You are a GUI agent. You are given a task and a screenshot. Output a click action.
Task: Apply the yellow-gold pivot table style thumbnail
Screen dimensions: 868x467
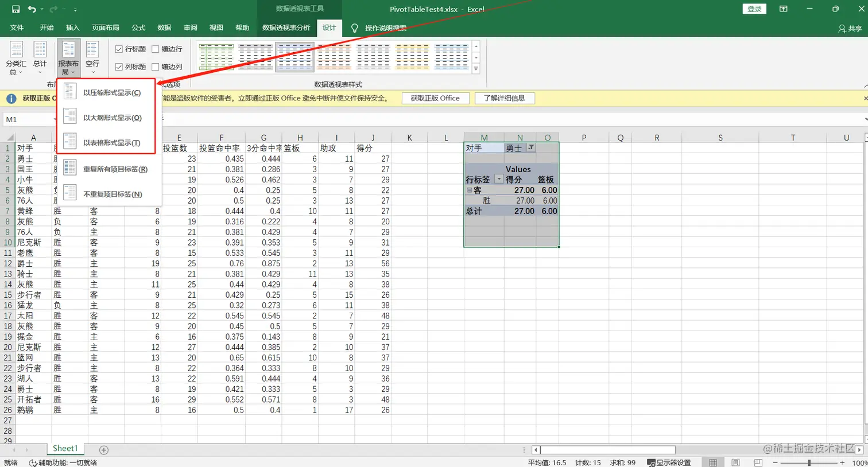(412, 57)
